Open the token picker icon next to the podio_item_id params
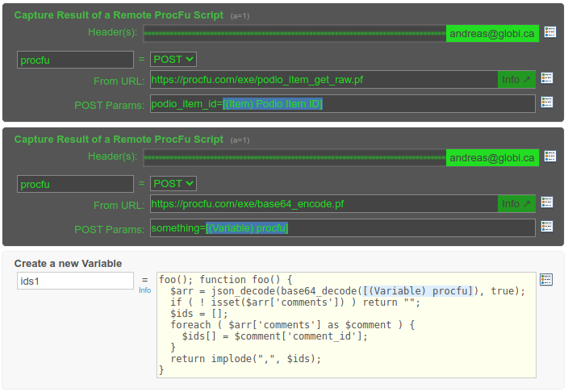This screenshot has width=568, height=392. pyautogui.click(x=547, y=102)
